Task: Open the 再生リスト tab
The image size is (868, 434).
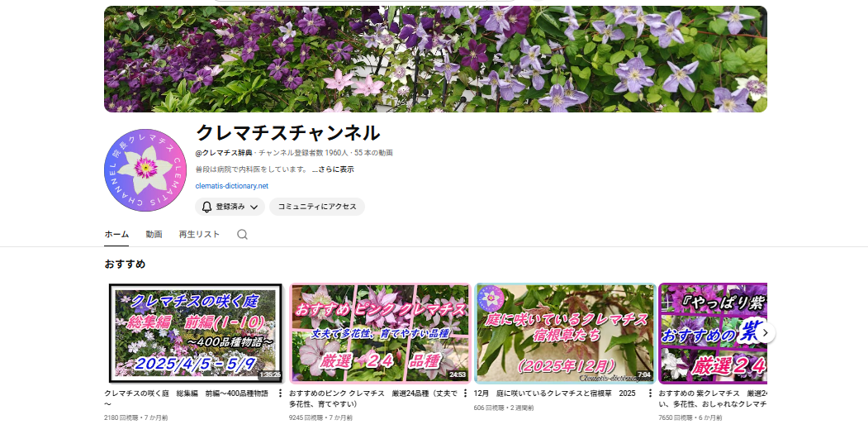Action: pos(199,234)
